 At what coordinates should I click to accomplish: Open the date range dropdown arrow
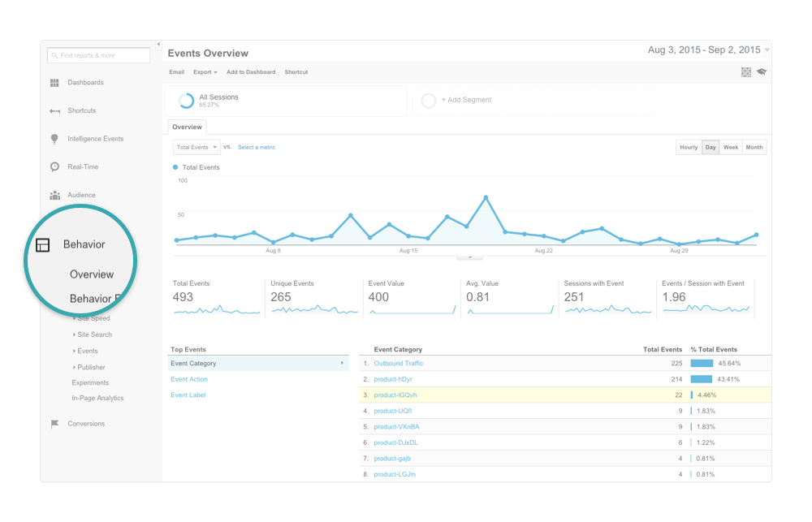point(767,50)
